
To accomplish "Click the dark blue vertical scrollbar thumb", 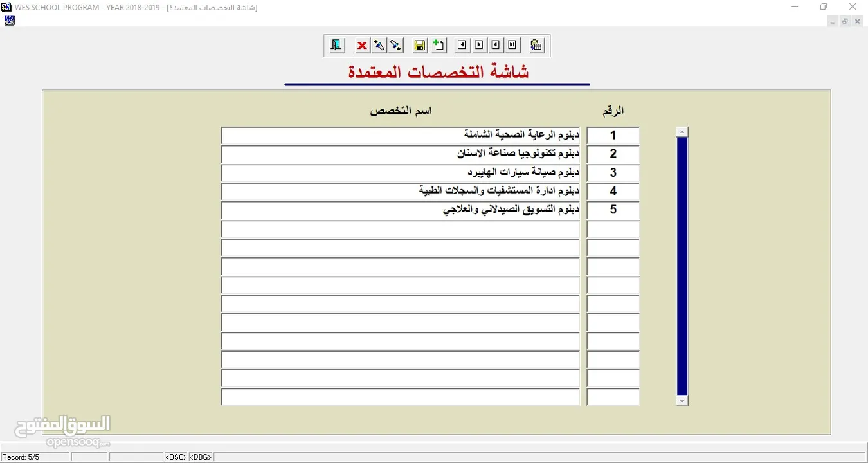I will click(x=682, y=266).
